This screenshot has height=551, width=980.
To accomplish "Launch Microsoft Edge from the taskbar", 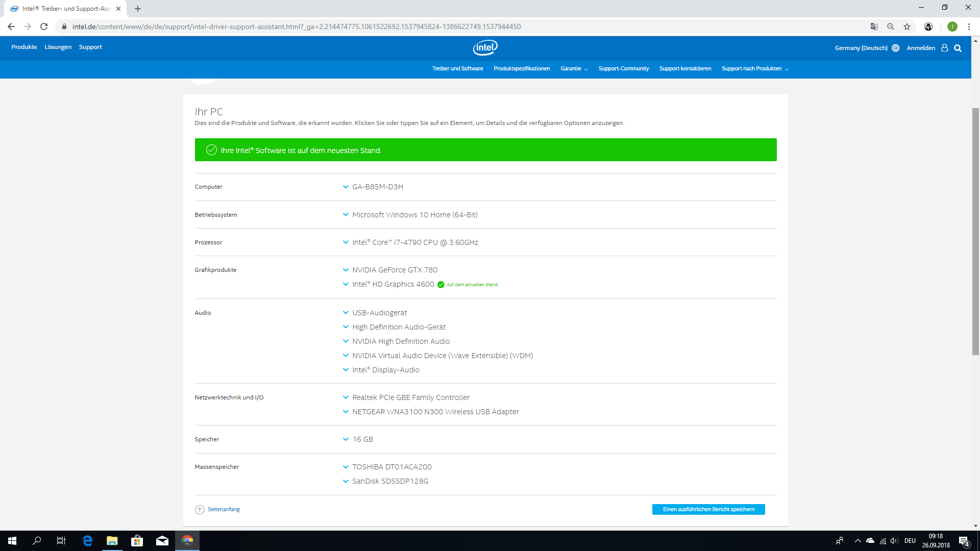I will pyautogui.click(x=87, y=541).
